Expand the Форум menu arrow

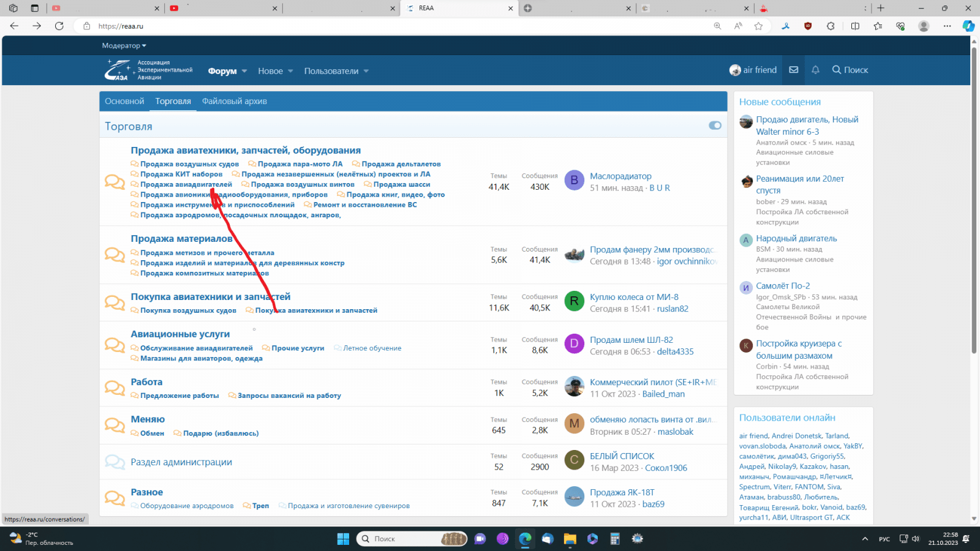pos(244,71)
